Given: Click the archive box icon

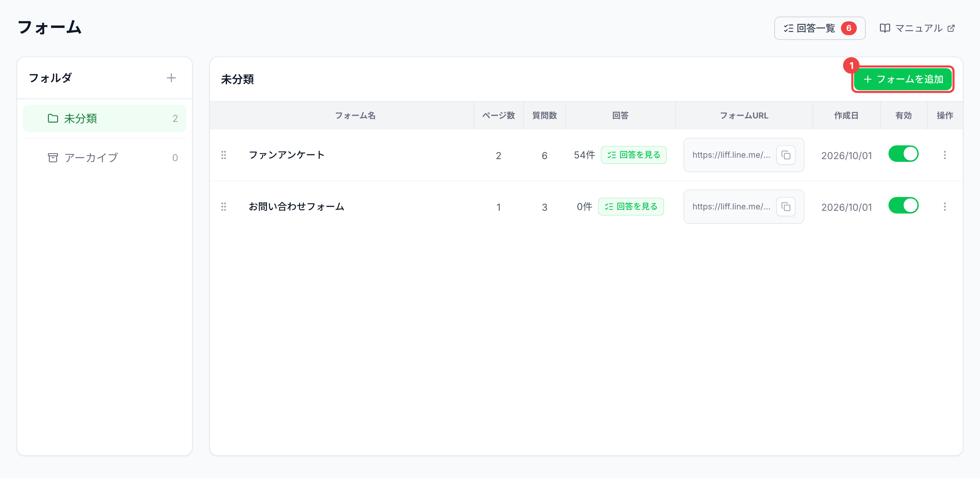Looking at the screenshot, I should (53, 158).
